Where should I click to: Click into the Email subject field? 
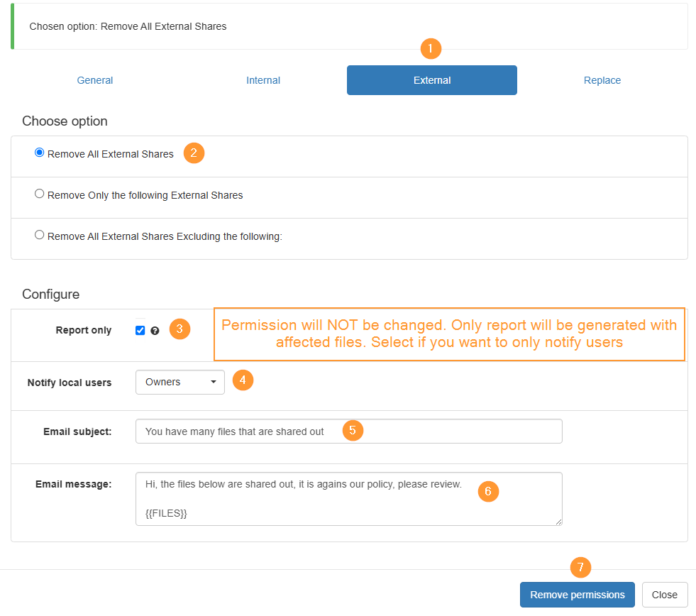[349, 431]
